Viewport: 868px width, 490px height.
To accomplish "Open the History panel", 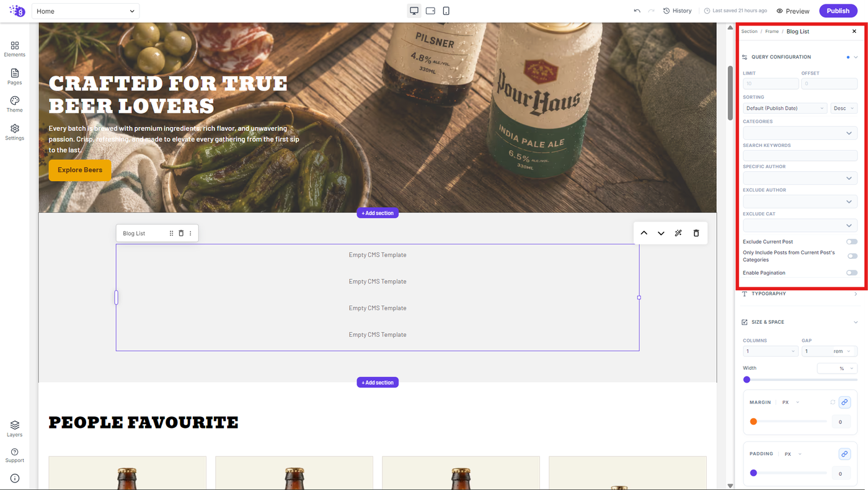I will 677,11.
